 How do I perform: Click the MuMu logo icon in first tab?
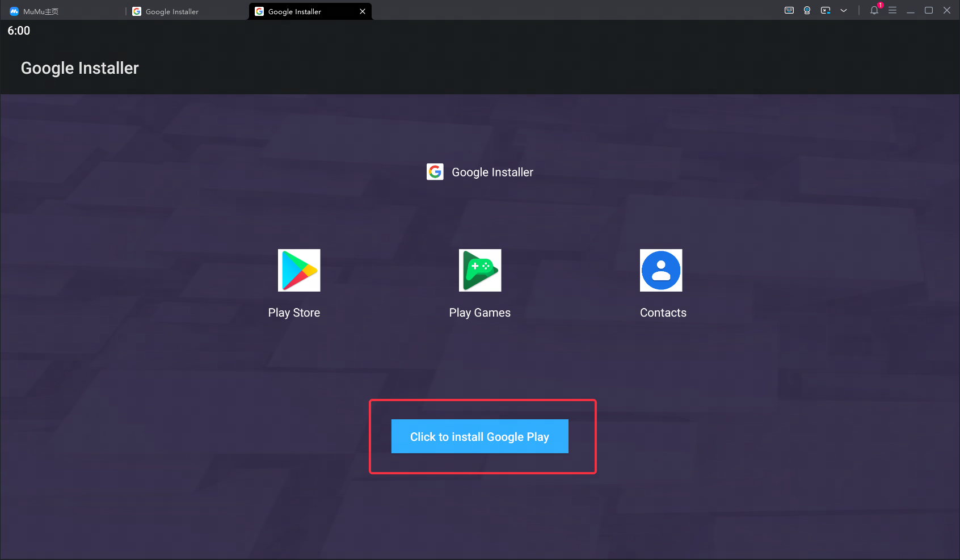(14, 11)
